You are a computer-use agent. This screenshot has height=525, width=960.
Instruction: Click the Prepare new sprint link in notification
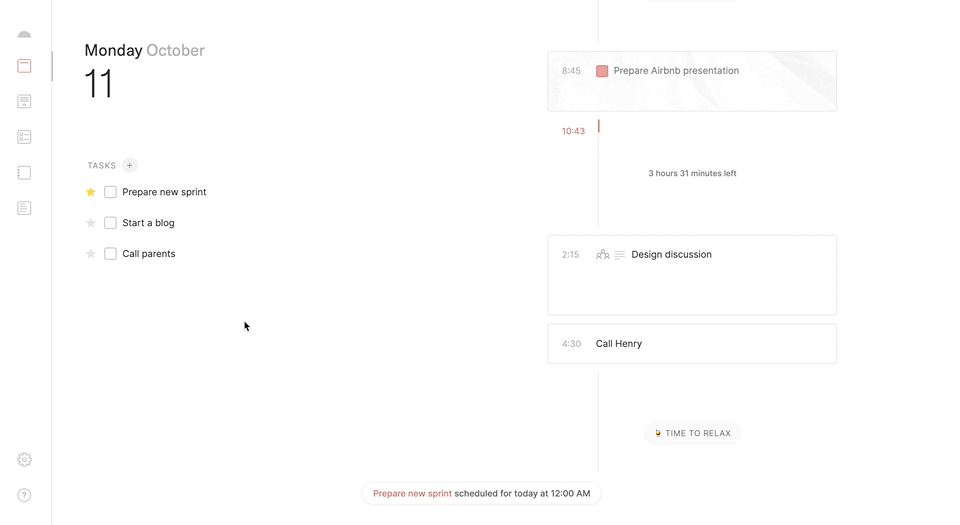[x=412, y=493]
